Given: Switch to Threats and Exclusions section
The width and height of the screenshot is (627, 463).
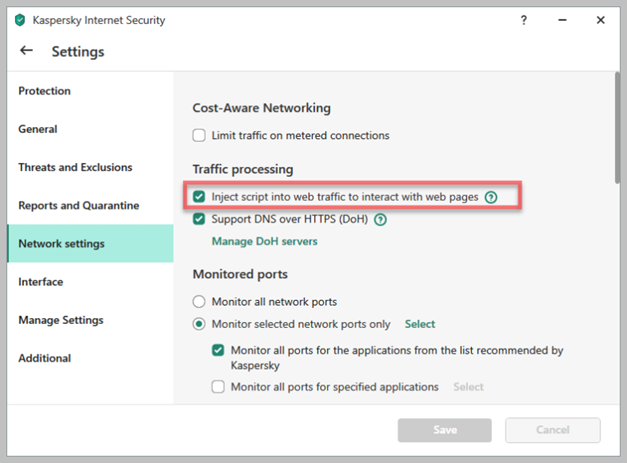Looking at the screenshot, I should click(x=75, y=167).
